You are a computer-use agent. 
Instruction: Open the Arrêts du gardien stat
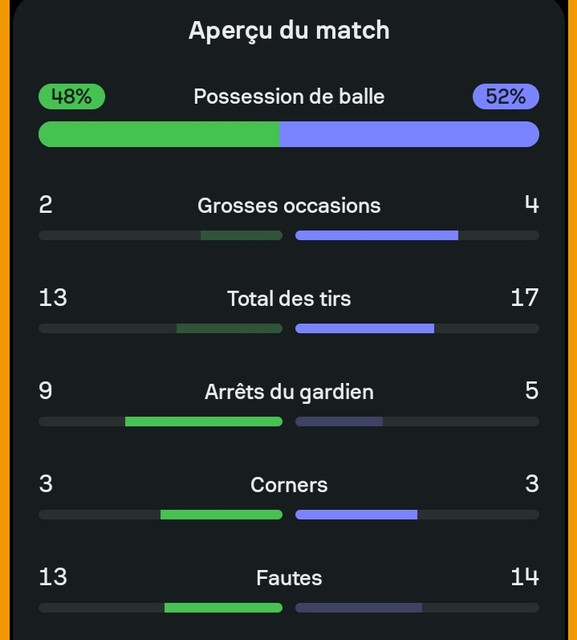[x=289, y=403]
